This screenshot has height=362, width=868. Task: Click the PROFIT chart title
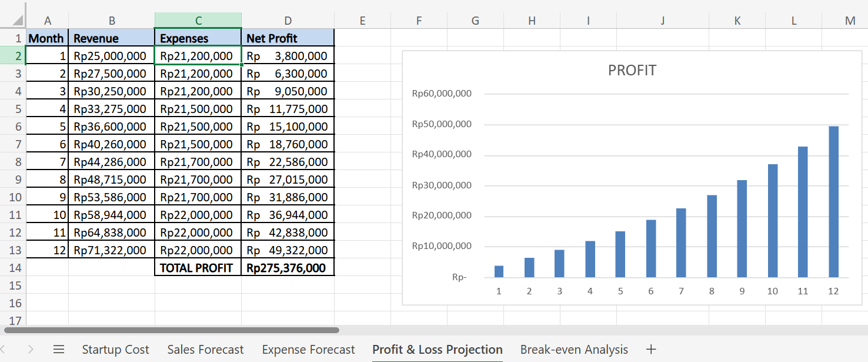point(632,69)
